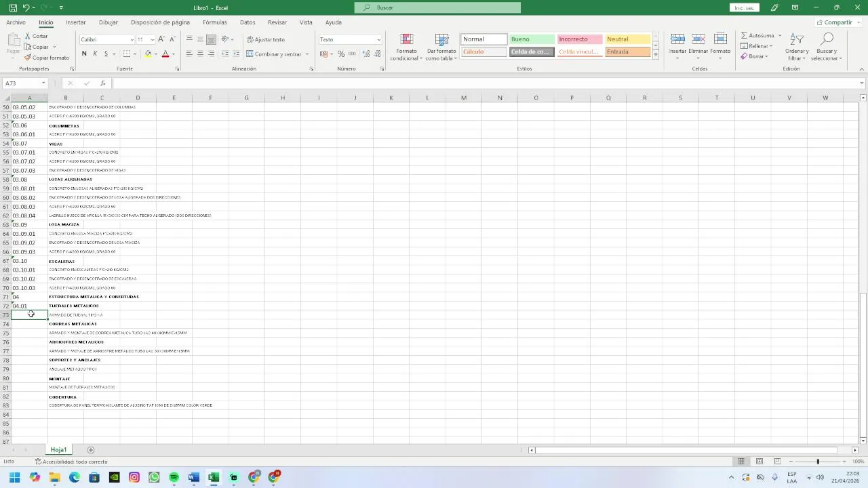868x488 pixels.
Task: Open the Autosuma dropdown arrow
Action: 779,35
